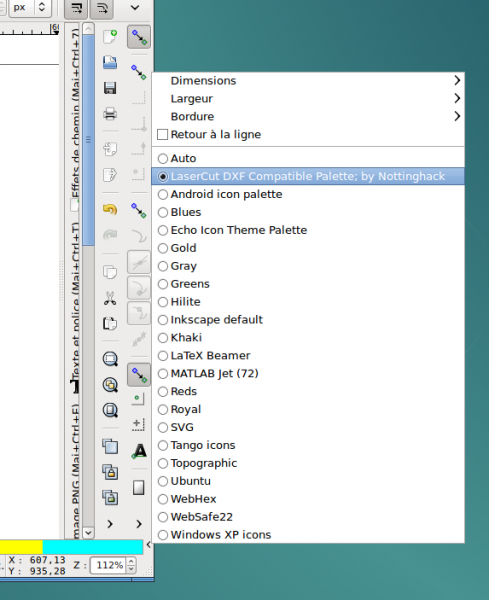Duplicate selected objects icon
Screen dimensions: 489x600
tap(110, 446)
